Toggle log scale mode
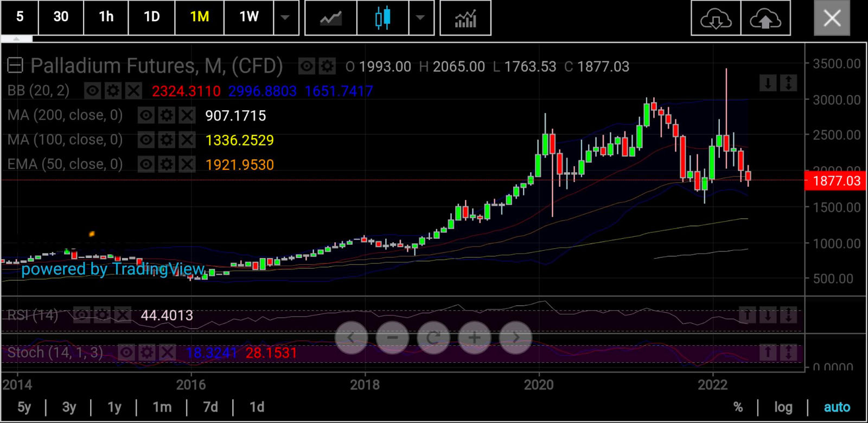The height and width of the screenshot is (423, 868). click(783, 407)
